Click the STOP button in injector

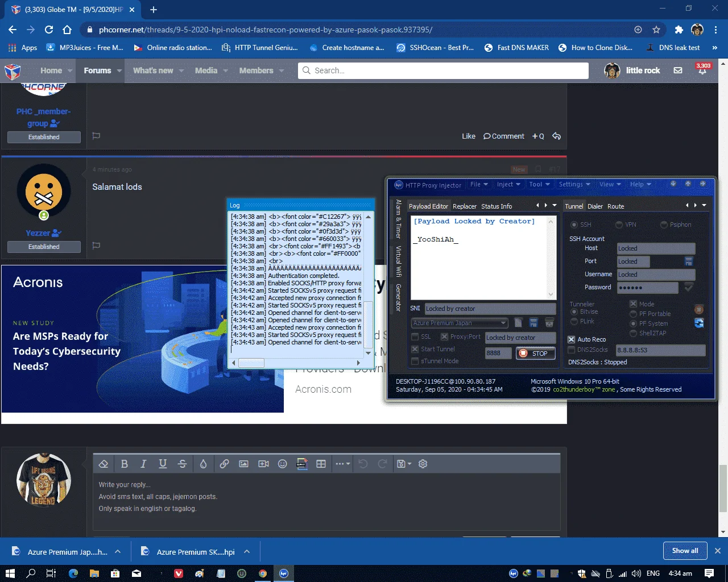(535, 354)
